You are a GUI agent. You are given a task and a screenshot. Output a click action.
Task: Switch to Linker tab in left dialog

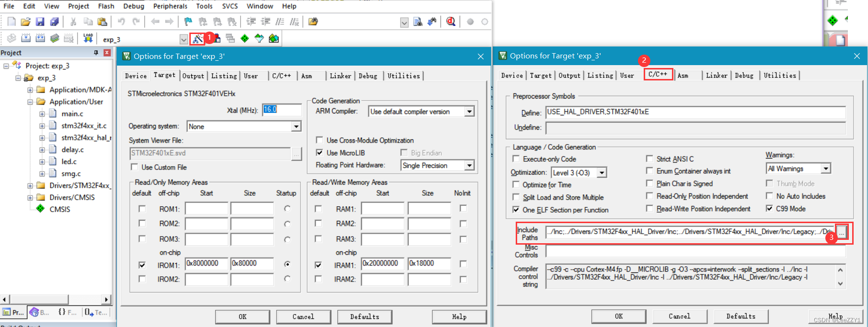tap(340, 76)
